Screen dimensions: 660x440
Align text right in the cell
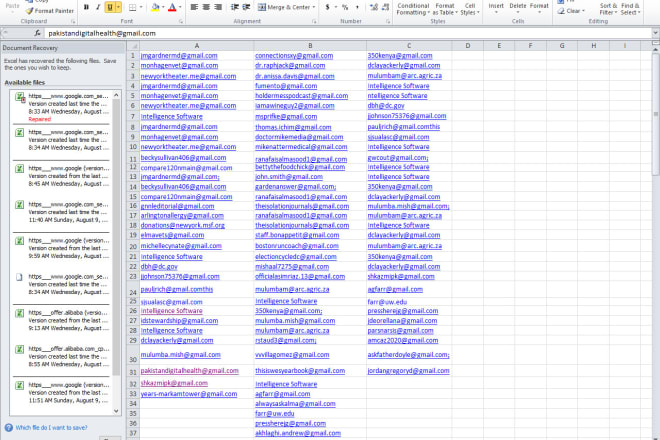[x=218, y=7]
